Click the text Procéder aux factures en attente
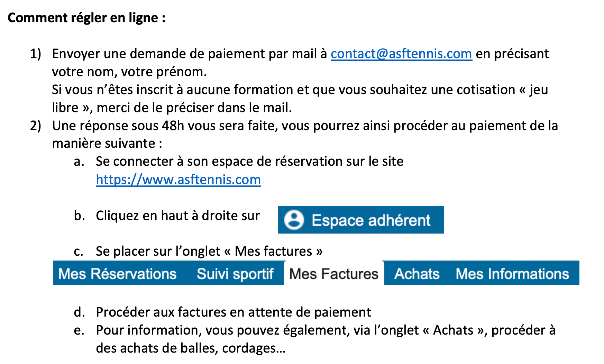 click(234, 312)
